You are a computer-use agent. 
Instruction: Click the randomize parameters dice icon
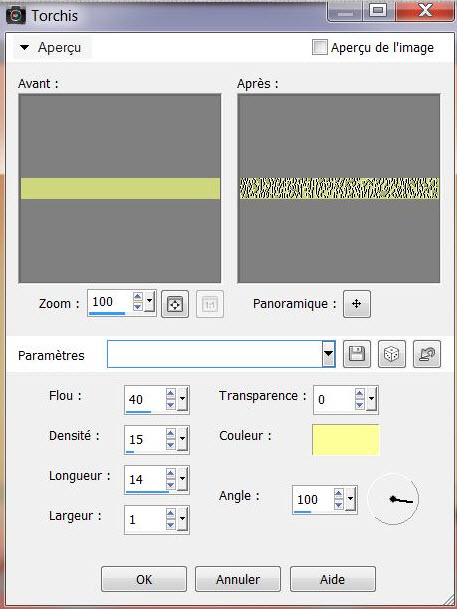click(391, 354)
